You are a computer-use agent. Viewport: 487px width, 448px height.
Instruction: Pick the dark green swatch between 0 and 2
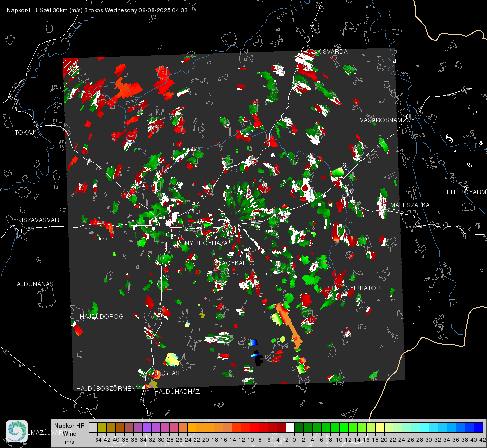pos(300,428)
